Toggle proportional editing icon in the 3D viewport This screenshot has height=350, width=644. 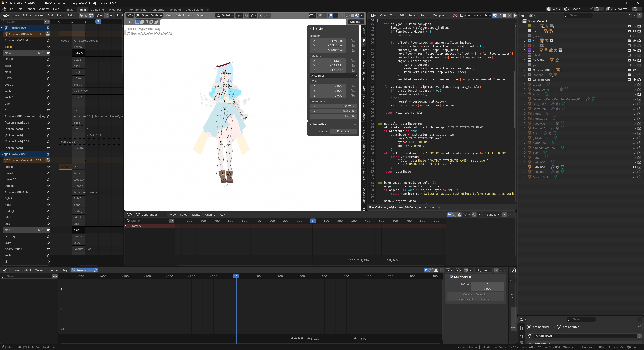point(260,15)
